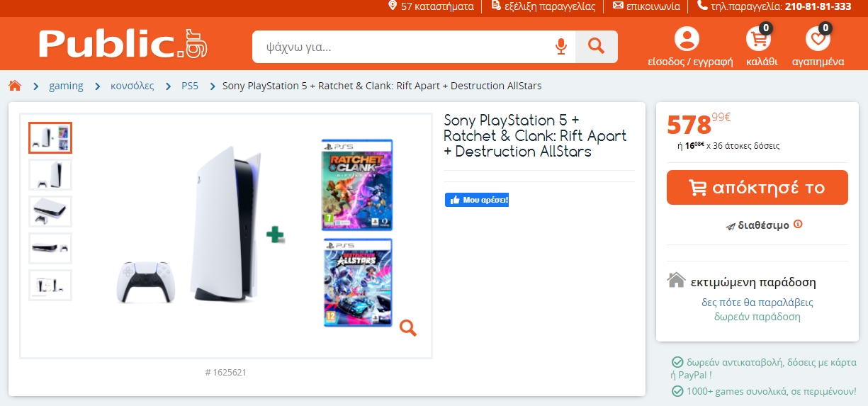
Task: Open the shopping cart icon
Action: tap(760, 38)
